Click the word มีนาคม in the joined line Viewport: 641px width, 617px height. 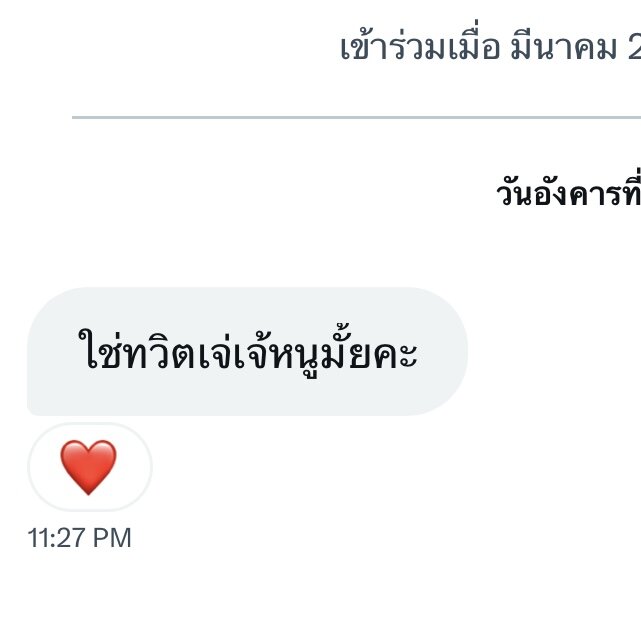tap(564, 48)
